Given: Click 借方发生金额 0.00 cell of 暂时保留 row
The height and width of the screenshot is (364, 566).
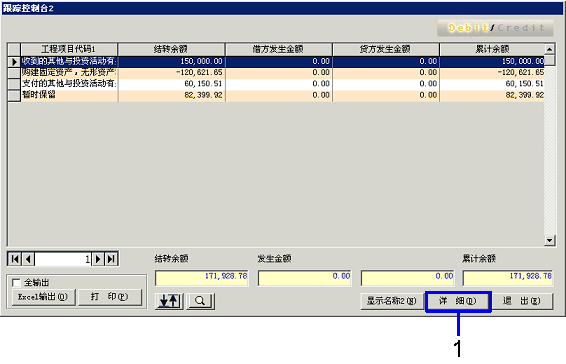Looking at the screenshot, I should [278, 95].
